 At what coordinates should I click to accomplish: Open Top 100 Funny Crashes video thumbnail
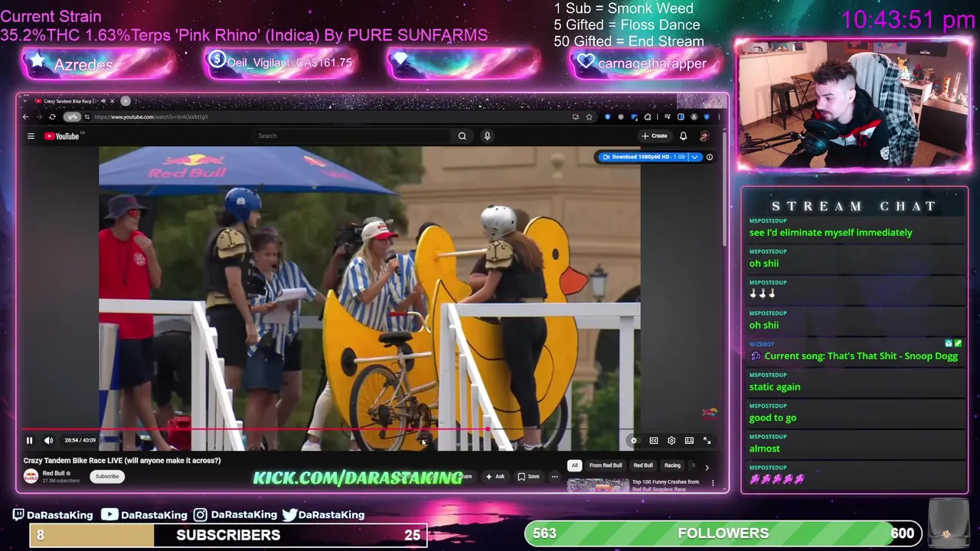[x=598, y=485]
